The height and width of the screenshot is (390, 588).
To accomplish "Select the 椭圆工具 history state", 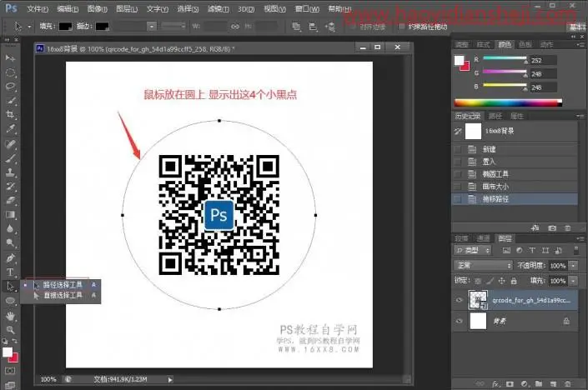I will [x=515, y=174].
